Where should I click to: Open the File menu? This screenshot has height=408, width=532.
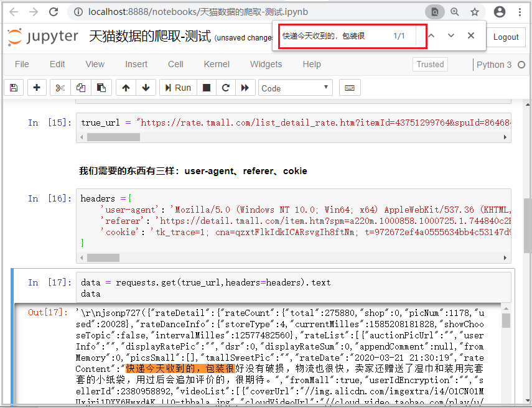click(x=22, y=64)
